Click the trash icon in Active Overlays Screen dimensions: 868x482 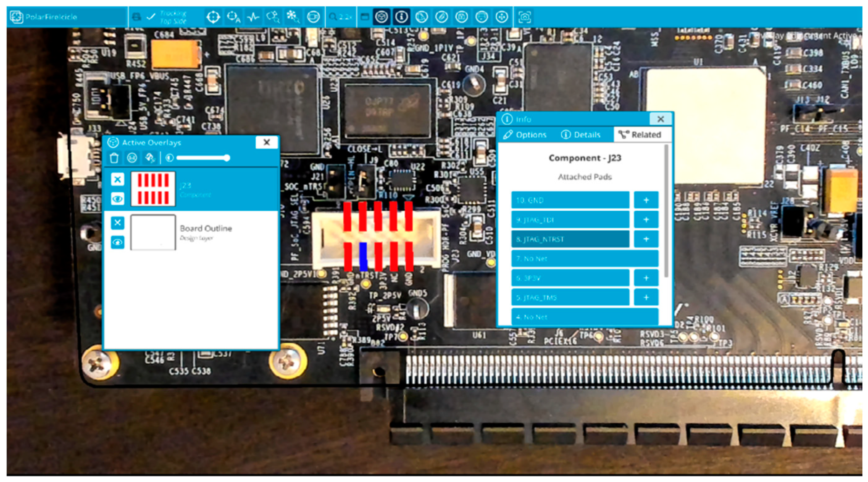114,158
